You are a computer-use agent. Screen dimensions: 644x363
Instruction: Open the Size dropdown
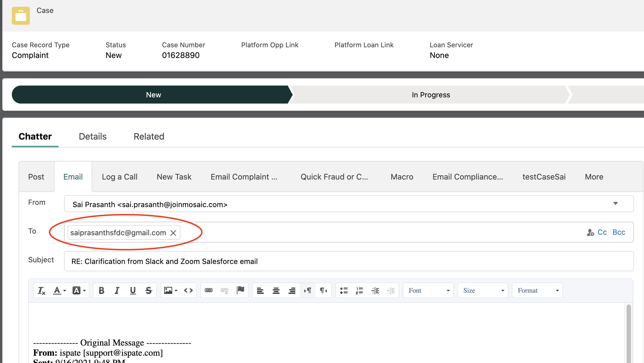click(x=483, y=290)
